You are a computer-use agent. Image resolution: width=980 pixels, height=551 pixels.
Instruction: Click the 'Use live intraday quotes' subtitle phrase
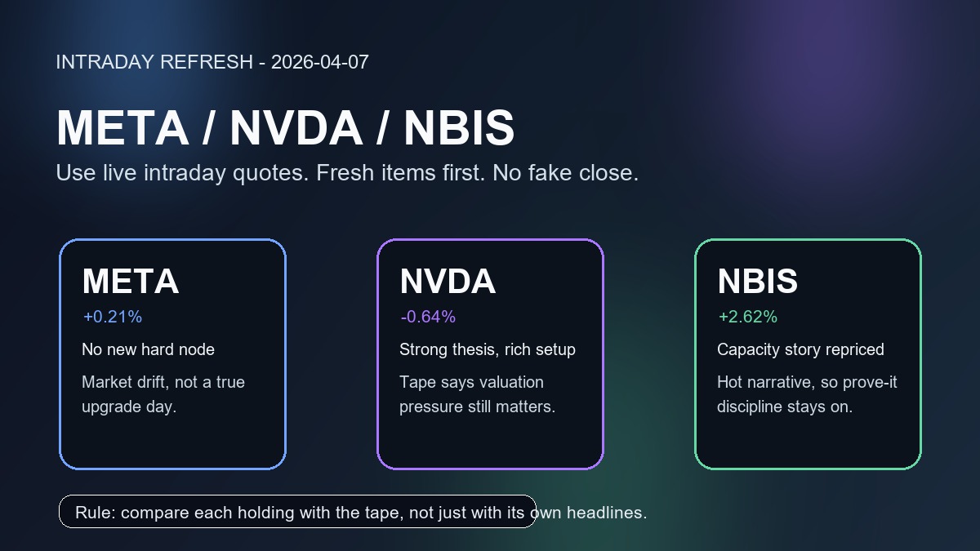(181, 173)
